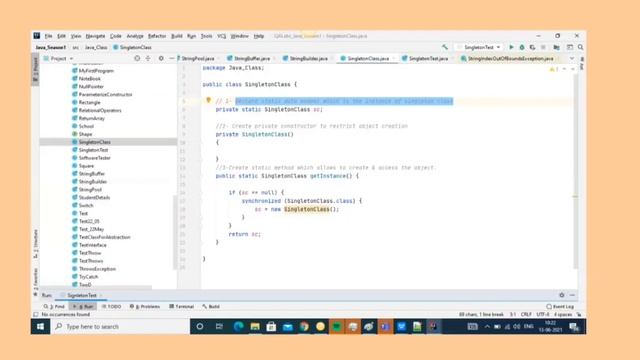The image size is (640, 360).
Task: Click getInstance method name in code
Action: (x=328, y=176)
